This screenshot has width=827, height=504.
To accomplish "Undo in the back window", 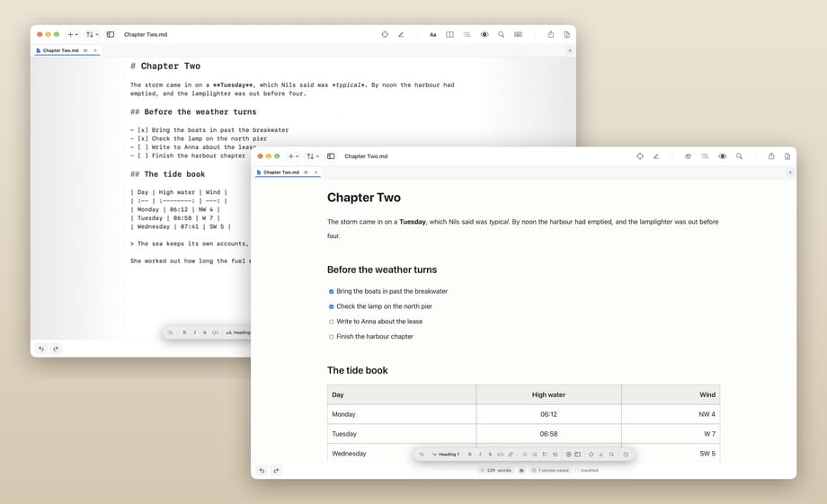I will 41,349.
